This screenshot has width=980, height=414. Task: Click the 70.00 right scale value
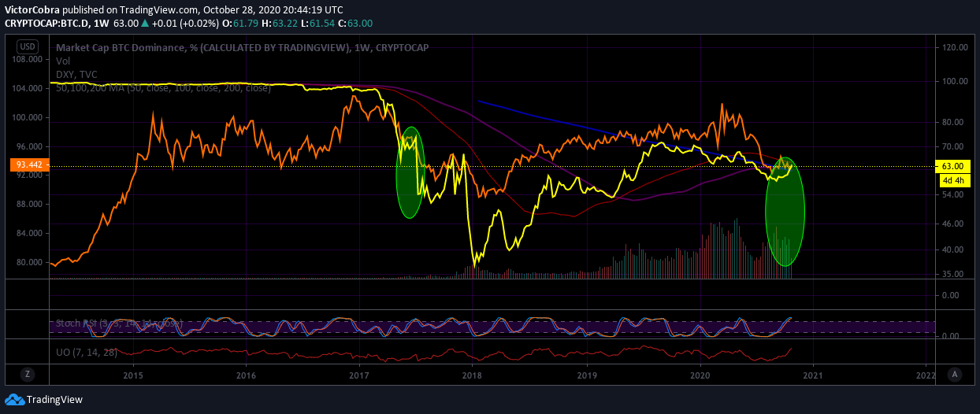pos(955,146)
